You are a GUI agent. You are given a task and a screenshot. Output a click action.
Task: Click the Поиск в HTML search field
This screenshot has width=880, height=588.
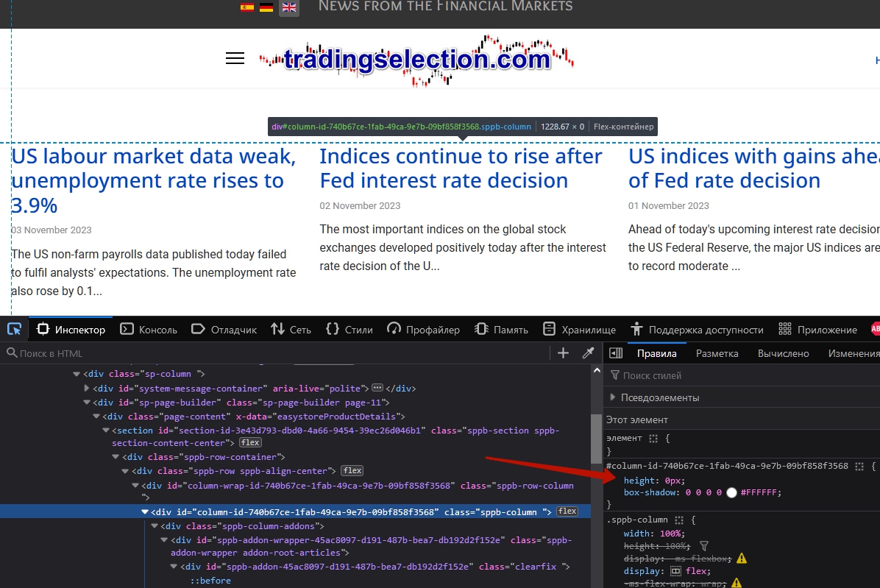tap(280, 353)
